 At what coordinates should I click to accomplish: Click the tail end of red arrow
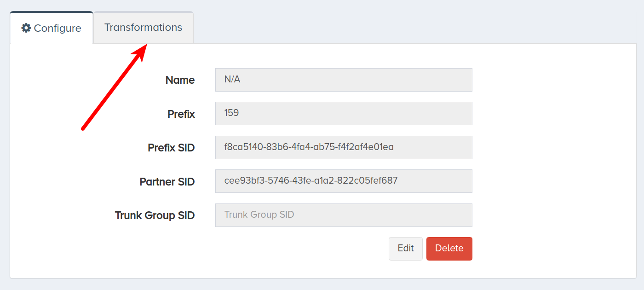click(83, 128)
